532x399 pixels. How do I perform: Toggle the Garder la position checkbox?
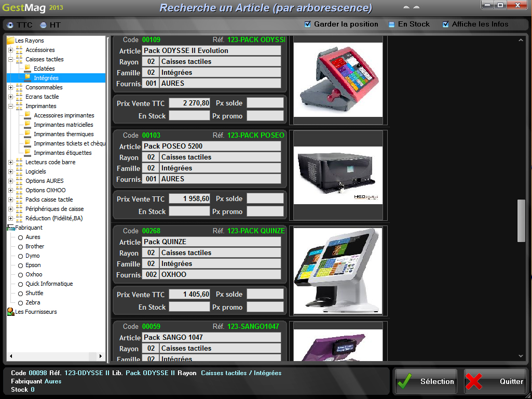(307, 24)
